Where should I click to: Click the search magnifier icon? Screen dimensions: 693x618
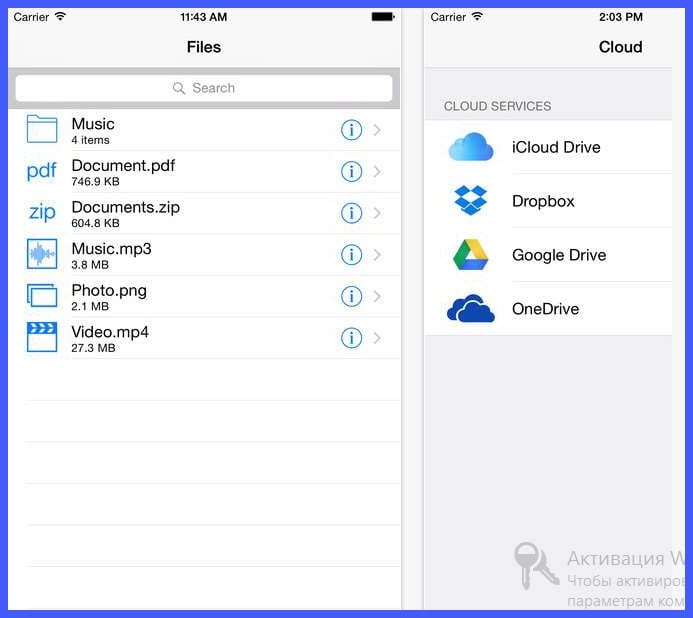tap(179, 88)
